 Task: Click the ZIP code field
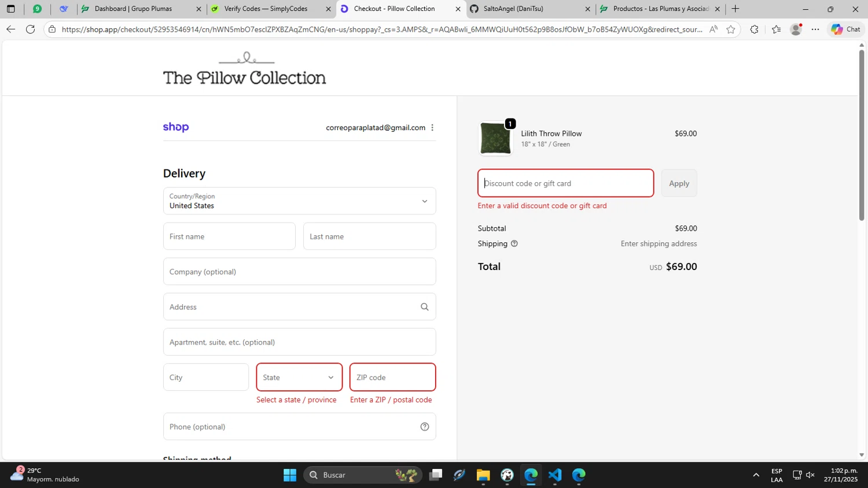pyautogui.click(x=392, y=378)
